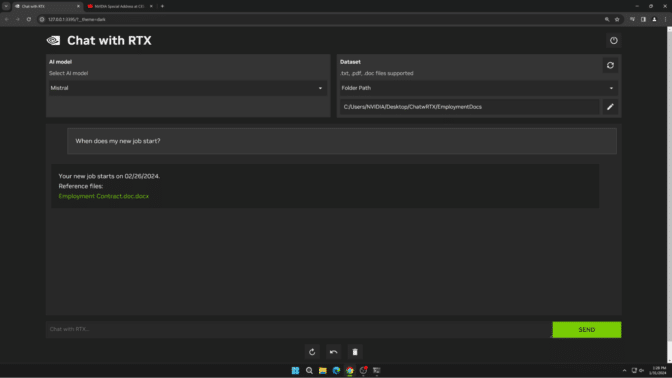Click the NVIDIA logo next to Chat with RTX
The width and height of the screenshot is (672, 378).
pos(54,40)
